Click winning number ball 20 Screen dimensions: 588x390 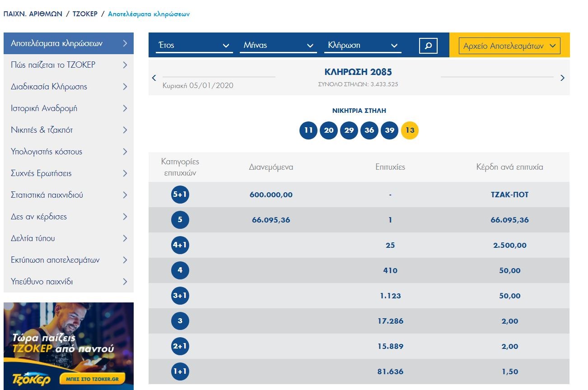pos(329,130)
